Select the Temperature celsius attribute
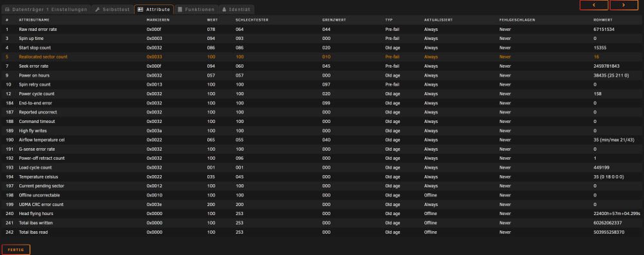Viewport: 644px width, 255px height. click(39, 176)
